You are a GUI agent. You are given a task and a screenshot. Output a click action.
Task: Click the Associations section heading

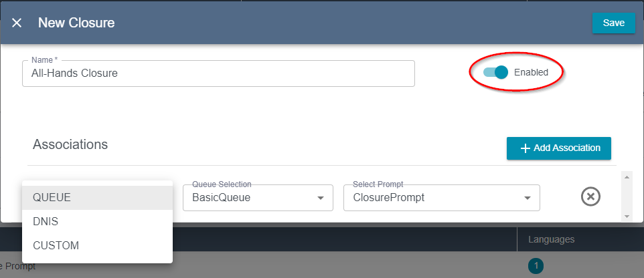click(70, 144)
